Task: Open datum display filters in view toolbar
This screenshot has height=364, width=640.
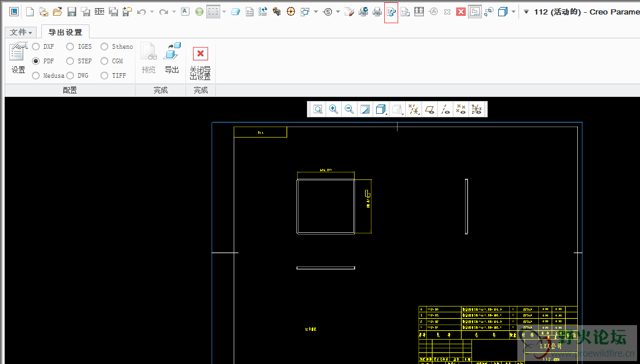Action: [413, 109]
